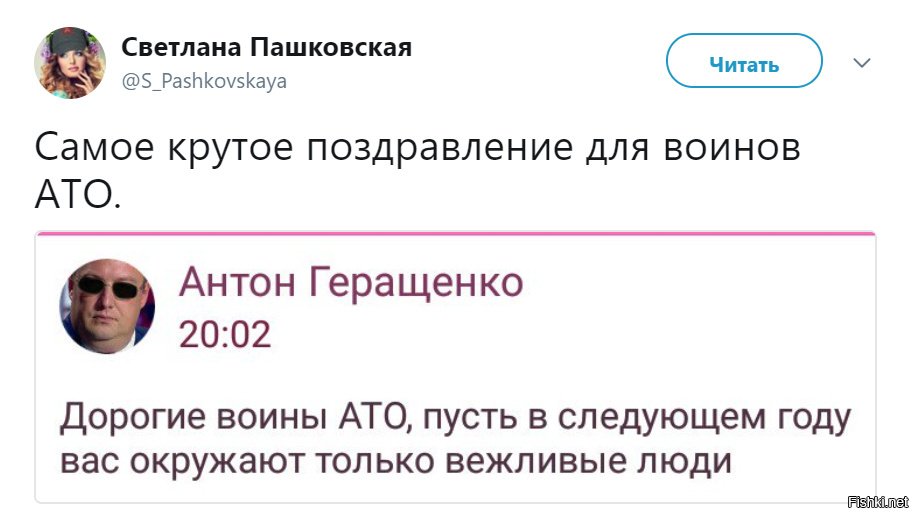Open the Fishki.net watermark link
Screen dimensions: 914x514
(878, 502)
